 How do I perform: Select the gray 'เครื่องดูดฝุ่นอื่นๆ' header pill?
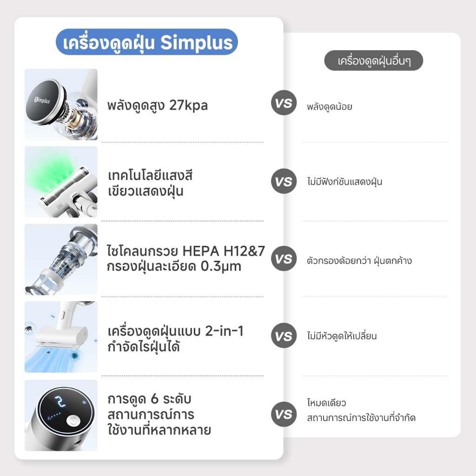(374, 61)
